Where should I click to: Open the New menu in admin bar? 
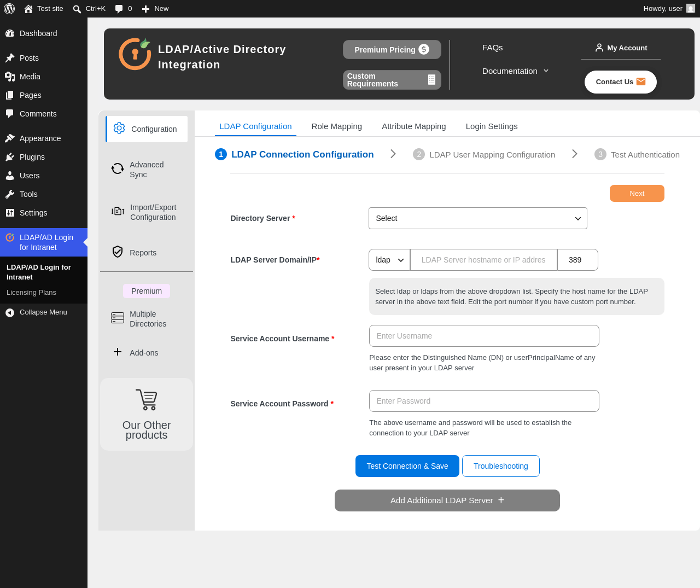point(155,9)
